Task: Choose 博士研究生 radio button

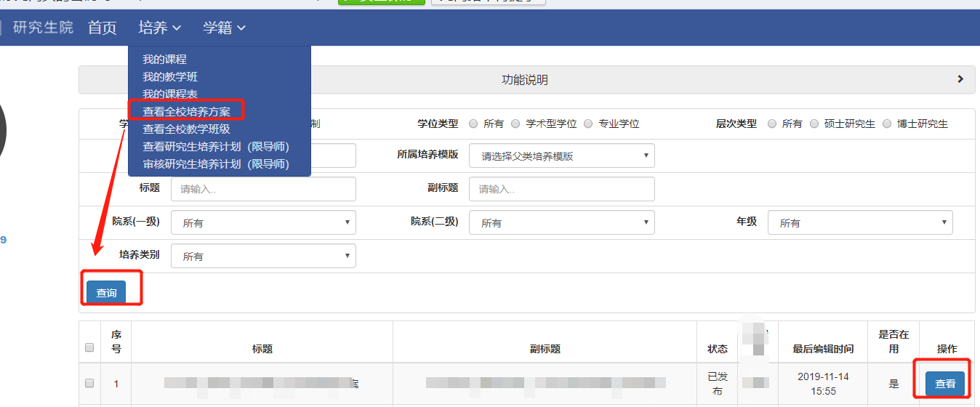Action: point(887,124)
